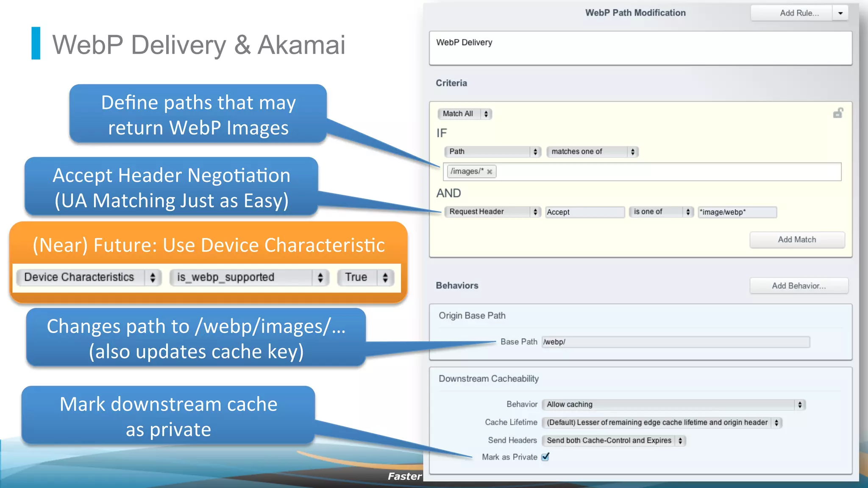
Task: Click the 'Cache Lifetime' label
Action: point(511,422)
